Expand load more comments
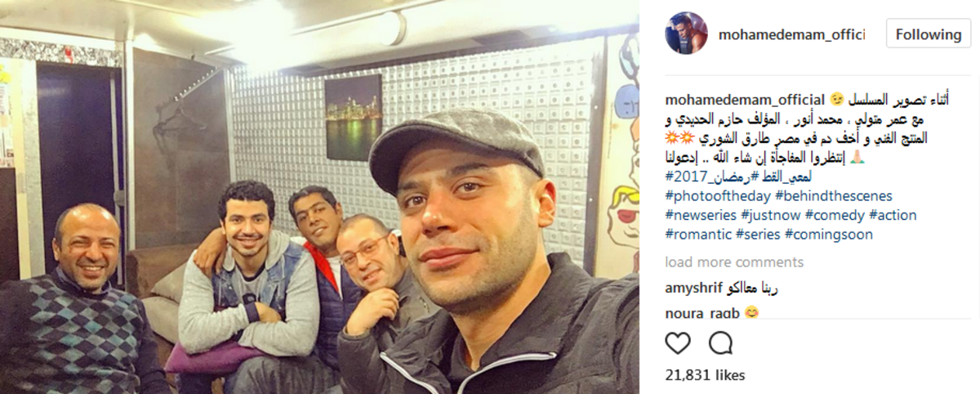Viewport: 980px width, 394px height. (x=734, y=262)
